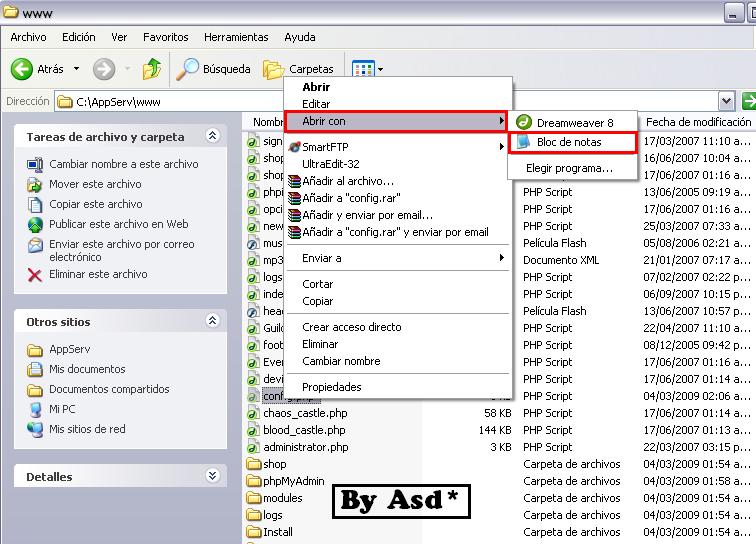Click Eliminar este archivo link

(x=98, y=274)
